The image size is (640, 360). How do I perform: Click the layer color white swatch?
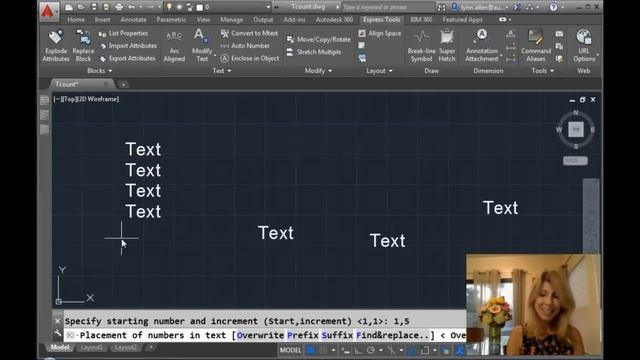200,7
